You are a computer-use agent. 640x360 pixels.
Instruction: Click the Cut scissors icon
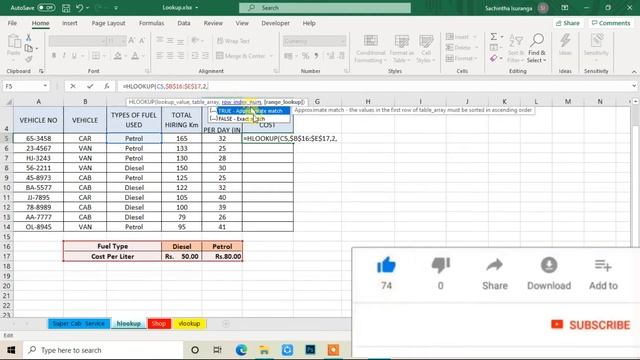pos(29,38)
